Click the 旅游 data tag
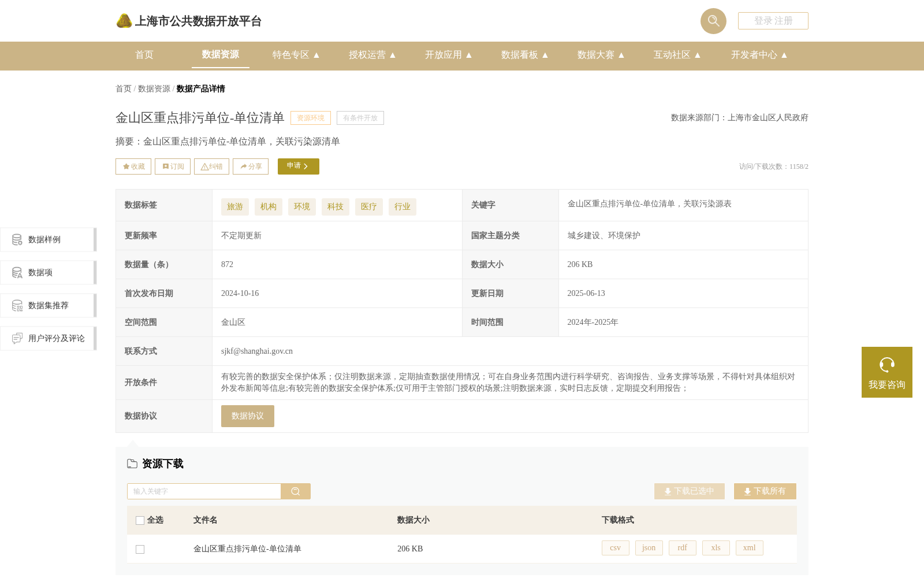Viewport: 924px width, 578px height. [235, 207]
